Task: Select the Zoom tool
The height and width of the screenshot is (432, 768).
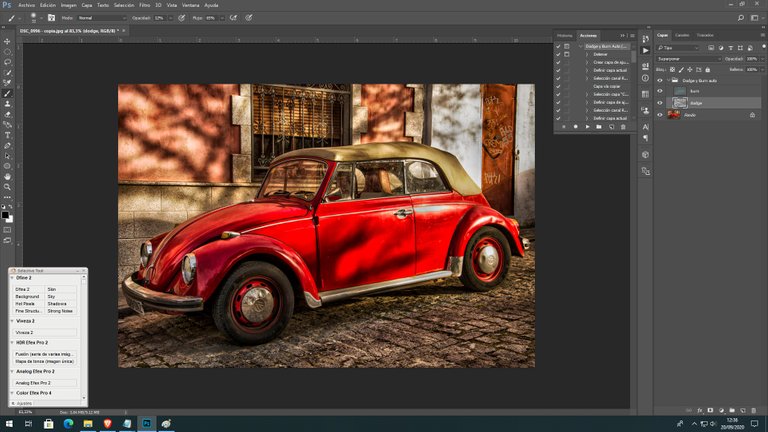Action: click(7, 187)
